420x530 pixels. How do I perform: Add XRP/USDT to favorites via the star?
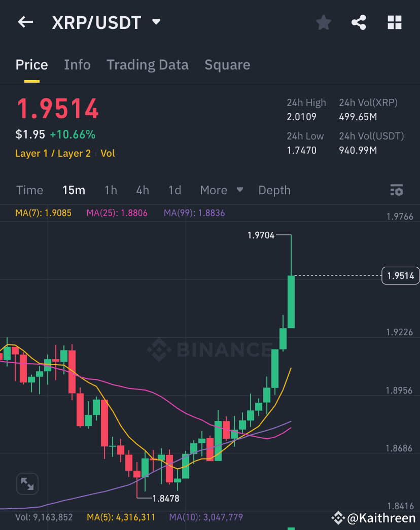coord(323,22)
